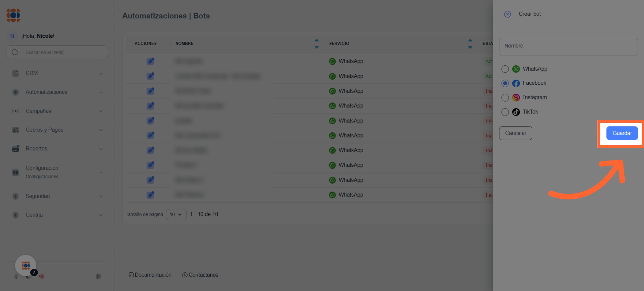Sort table by the Nombre column arrows

click(x=316, y=43)
